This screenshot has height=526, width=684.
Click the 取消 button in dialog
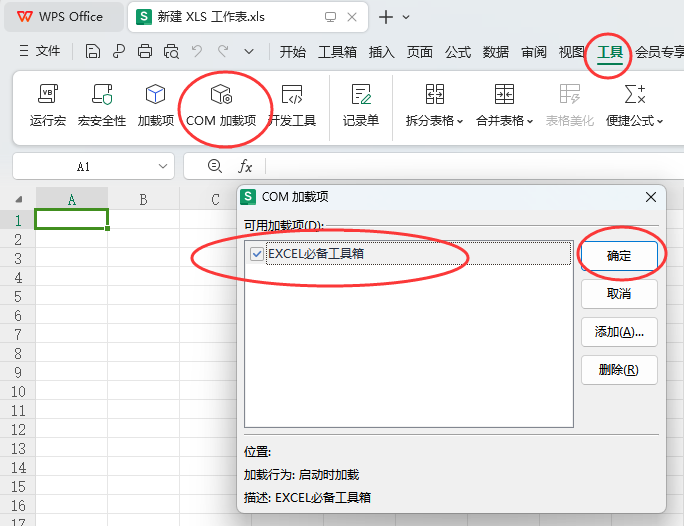pyautogui.click(x=619, y=294)
